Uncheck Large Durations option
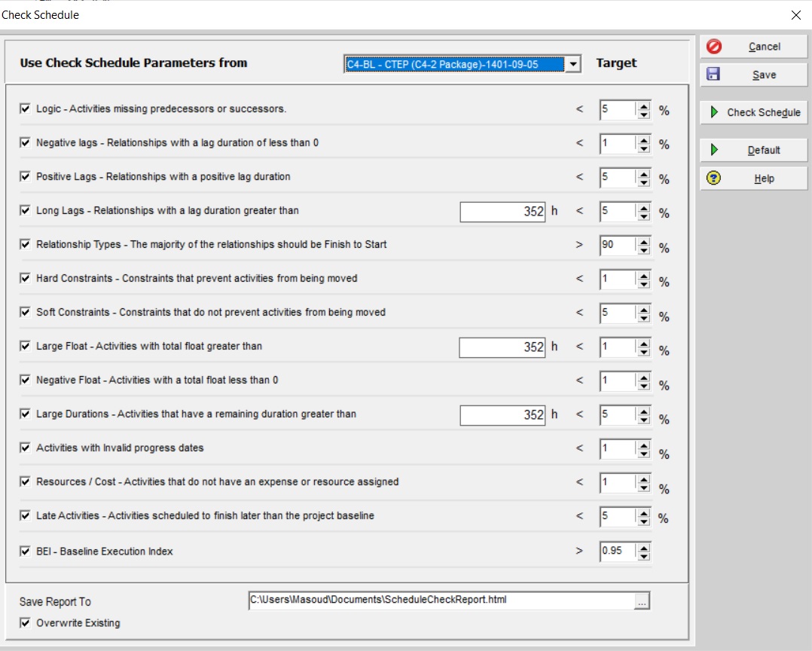 pos(25,414)
